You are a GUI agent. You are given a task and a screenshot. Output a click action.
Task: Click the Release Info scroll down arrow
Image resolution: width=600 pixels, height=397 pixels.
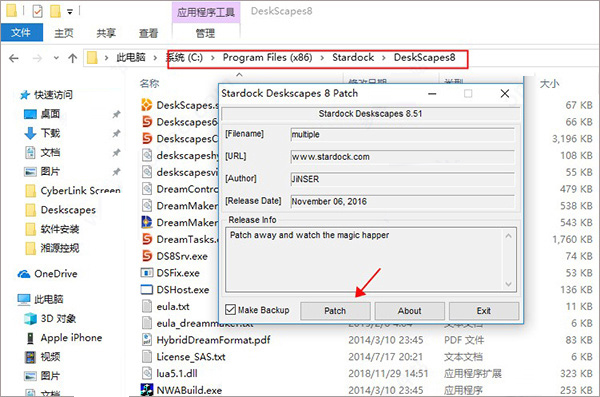coord(508,284)
